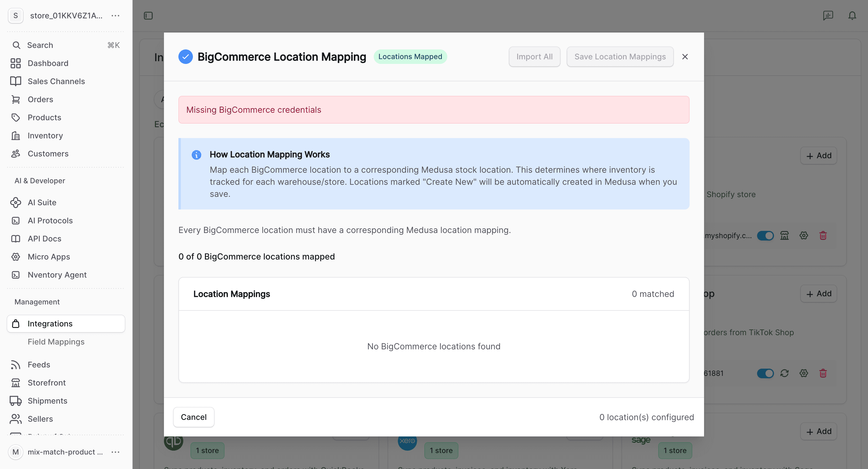Open the notifications bell
This screenshot has width=868, height=469.
point(852,15)
